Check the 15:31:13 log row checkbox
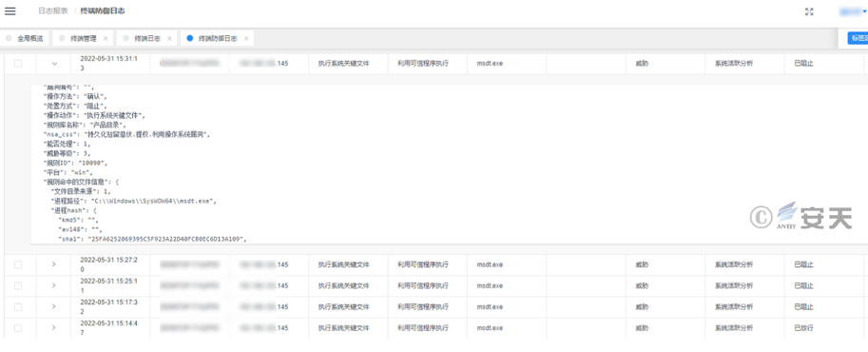This screenshot has width=868, height=352. 18,64
